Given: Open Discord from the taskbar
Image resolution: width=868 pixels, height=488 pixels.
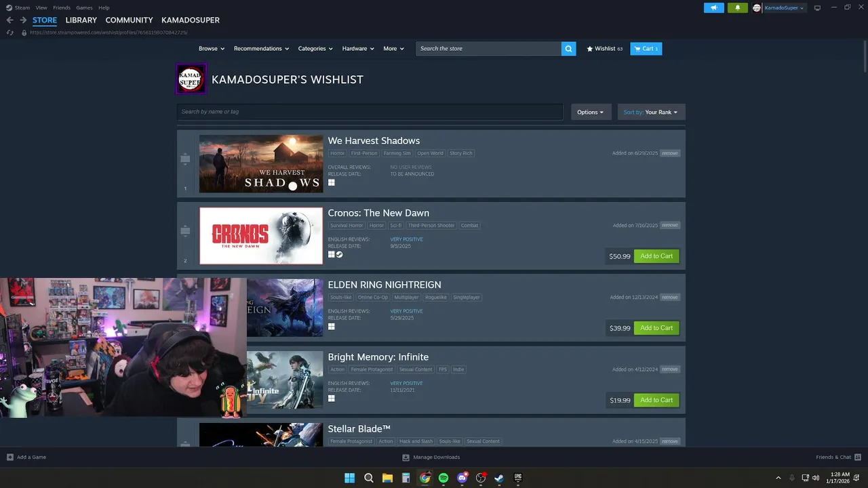Looking at the screenshot, I should pos(462,478).
